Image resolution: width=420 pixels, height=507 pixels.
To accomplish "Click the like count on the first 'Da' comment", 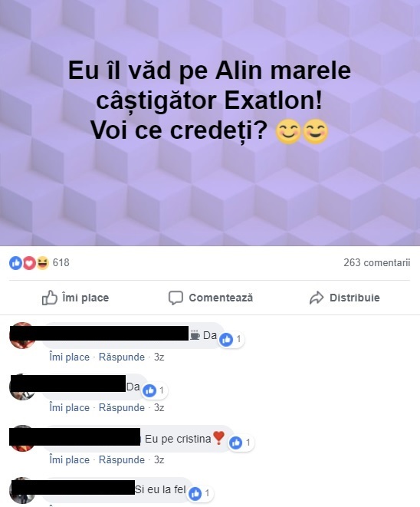I will [x=231, y=339].
